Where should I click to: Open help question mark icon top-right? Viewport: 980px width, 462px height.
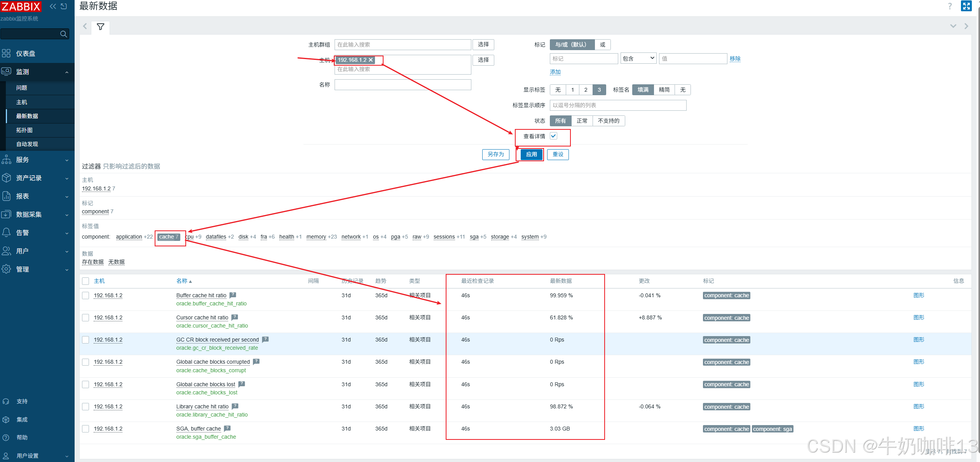pyautogui.click(x=950, y=6)
